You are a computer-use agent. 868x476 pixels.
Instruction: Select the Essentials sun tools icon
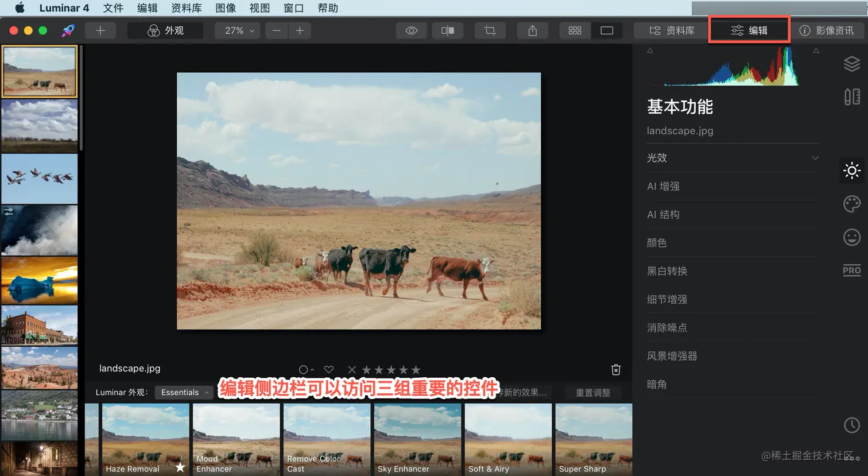[x=852, y=171]
